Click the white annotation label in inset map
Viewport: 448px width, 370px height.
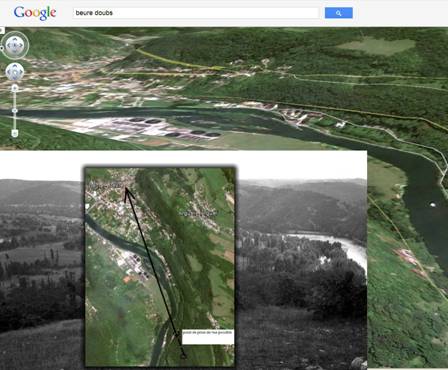[208, 337]
